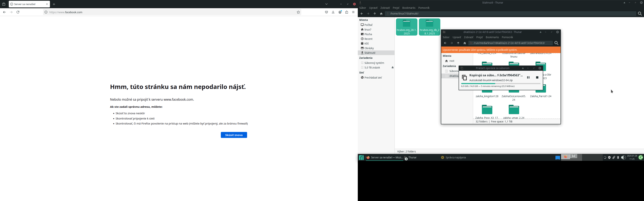Expand list all tabs chevron
The height and width of the screenshot is (201, 644).
coord(326,4)
